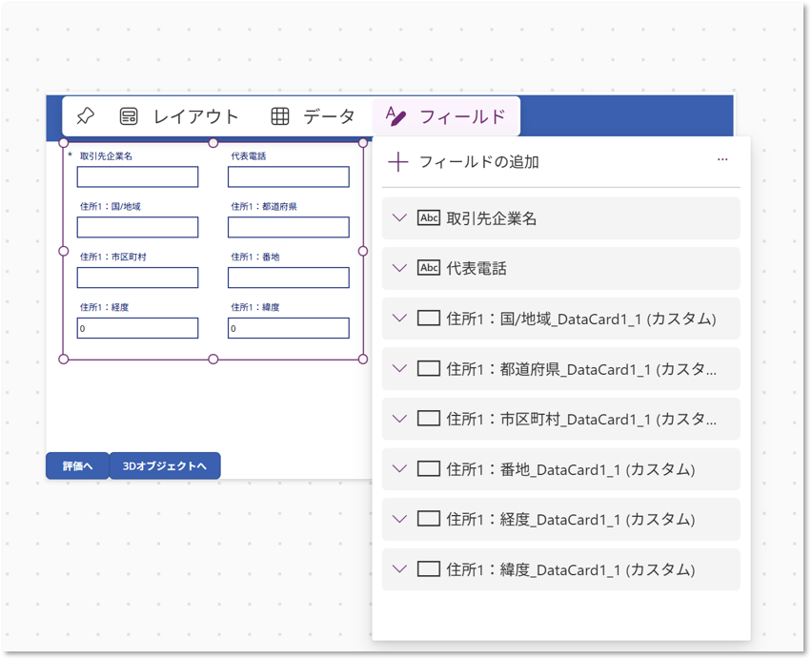The width and height of the screenshot is (812, 660).
Task: Click the plus icon for フィールドの追加
Action: point(398,162)
